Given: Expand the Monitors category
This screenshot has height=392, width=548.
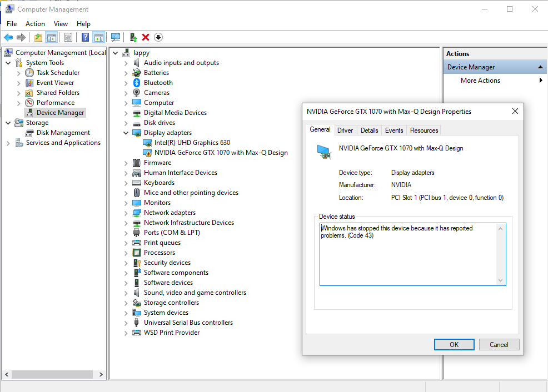Looking at the screenshot, I should 126,203.
